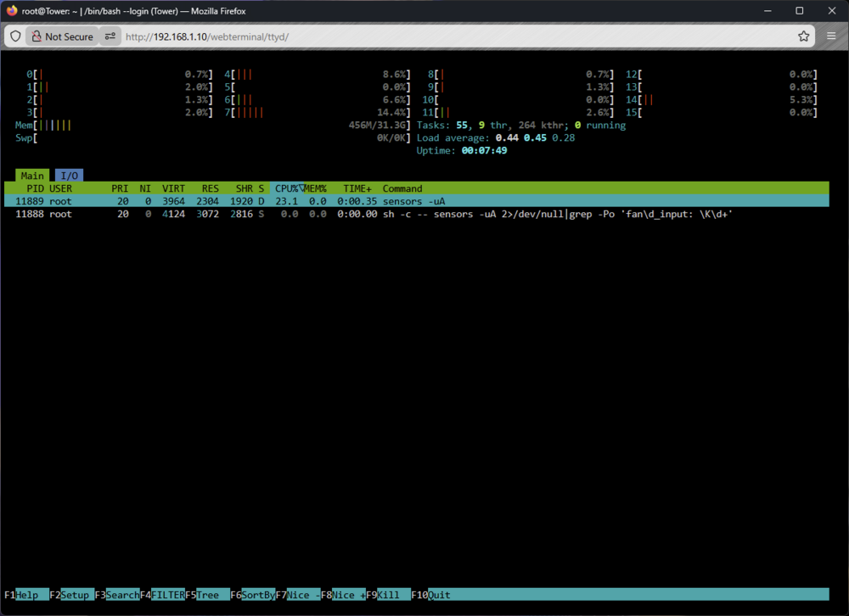849x616 pixels.
Task: Click the F9 Kill button
Action: [x=388, y=594]
